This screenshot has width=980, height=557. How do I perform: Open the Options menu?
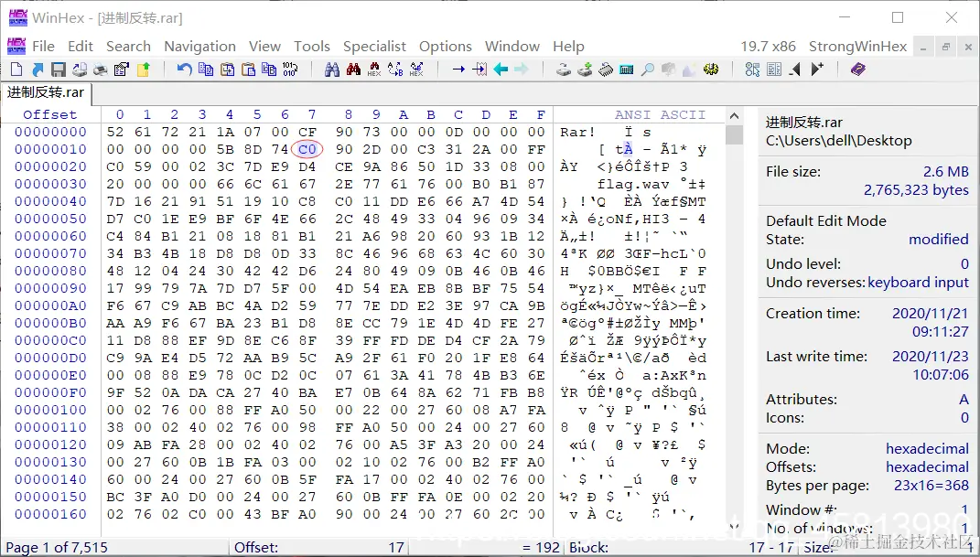coord(445,47)
